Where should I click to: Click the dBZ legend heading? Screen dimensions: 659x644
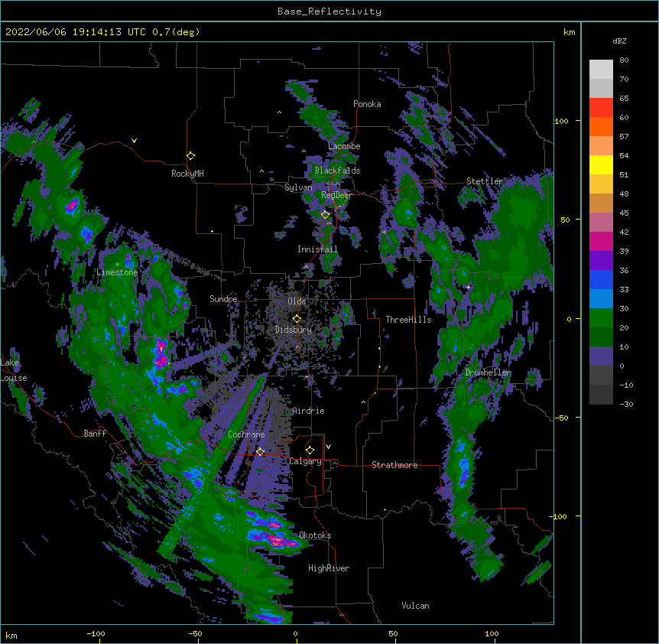coord(619,41)
